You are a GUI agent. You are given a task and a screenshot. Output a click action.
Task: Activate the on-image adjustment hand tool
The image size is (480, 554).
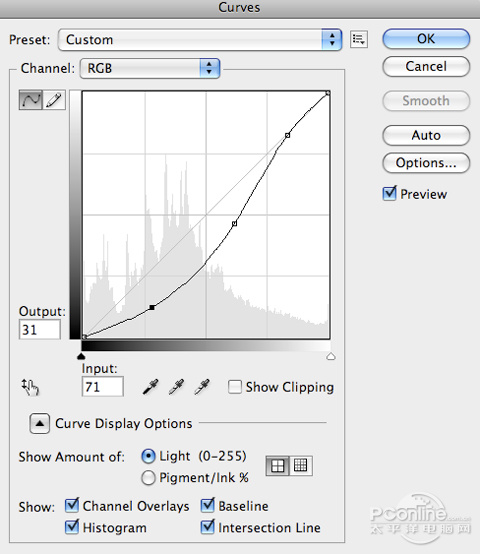tap(30, 387)
